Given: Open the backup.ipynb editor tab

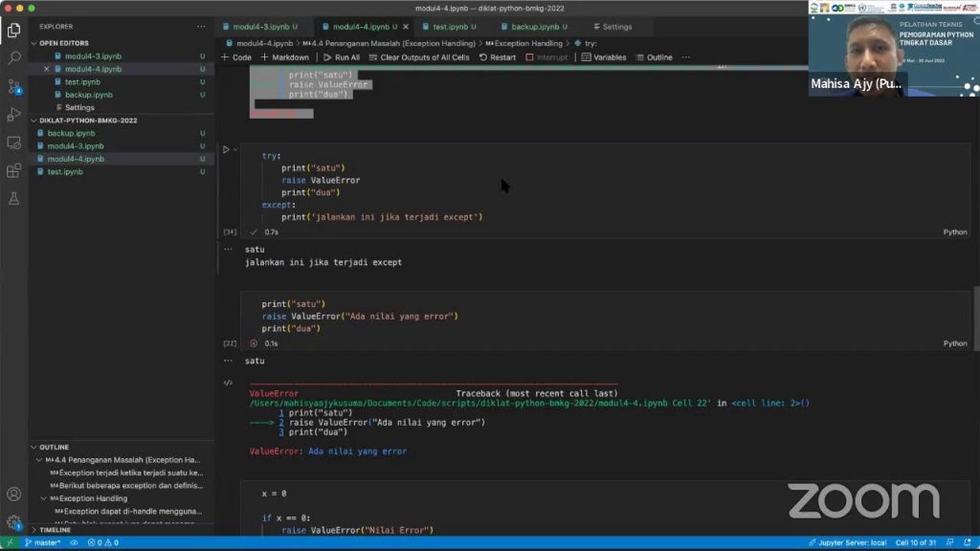Looking at the screenshot, I should pos(533,26).
